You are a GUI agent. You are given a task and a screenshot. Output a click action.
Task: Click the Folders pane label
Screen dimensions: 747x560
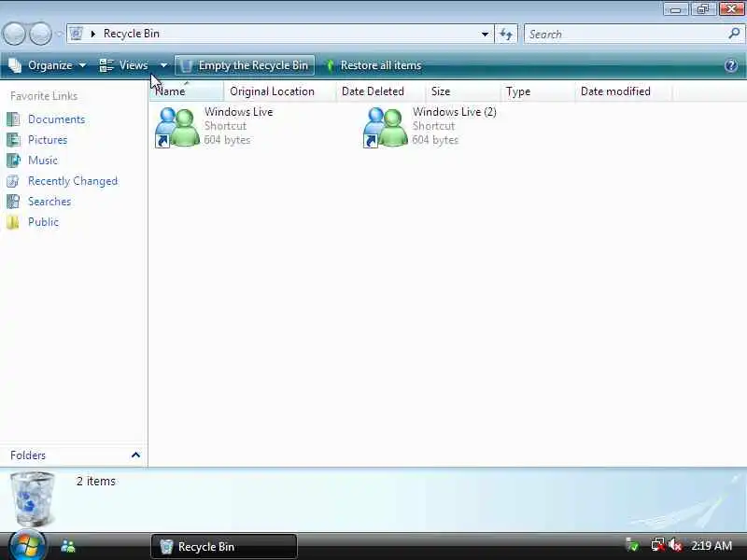(28, 455)
